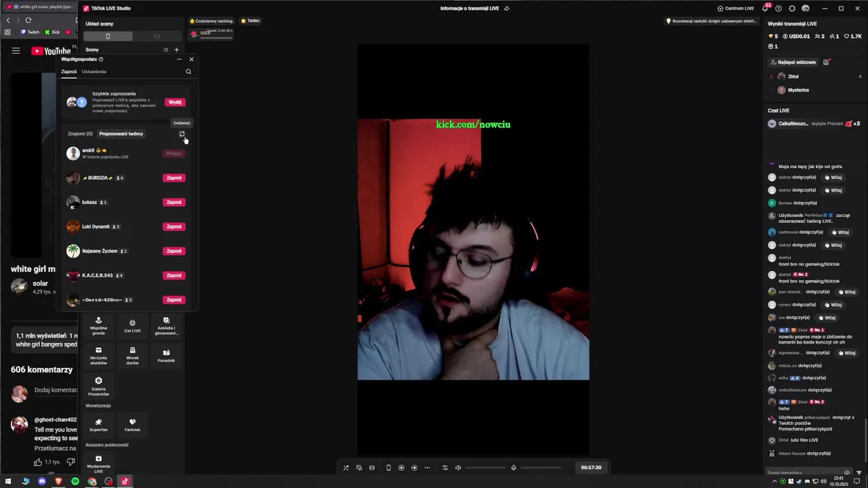This screenshot has height=488, width=868.
Task: Open Ankieta i głosowanie tool
Action: point(166,325)
